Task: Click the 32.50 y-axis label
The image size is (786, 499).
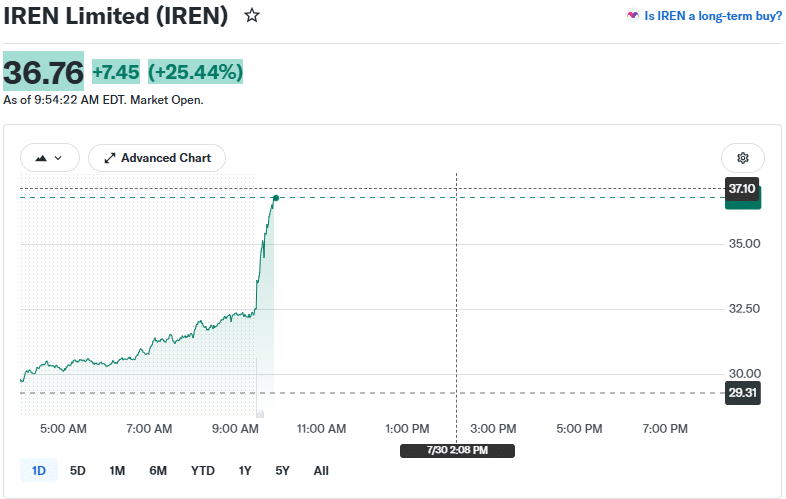Action: (744, 308)
